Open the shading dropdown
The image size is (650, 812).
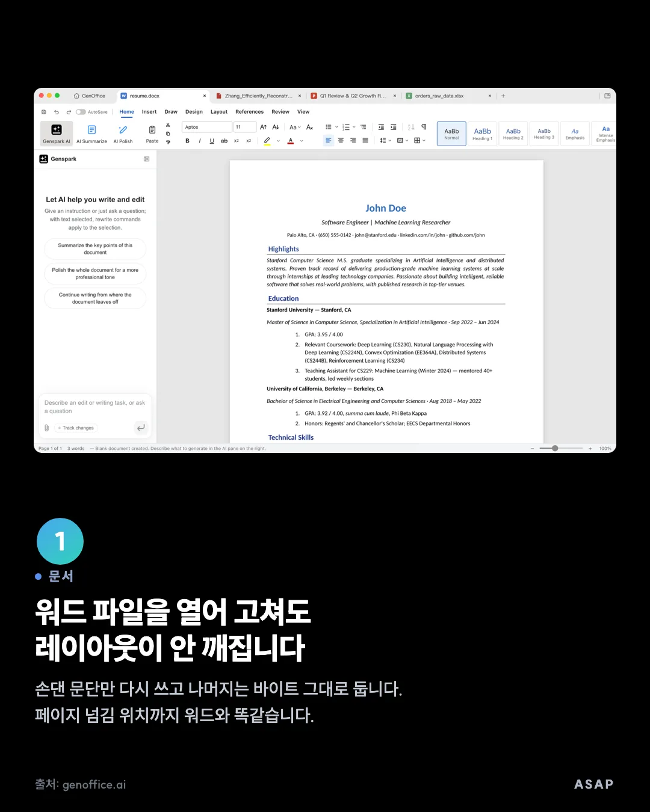[403, 140]
